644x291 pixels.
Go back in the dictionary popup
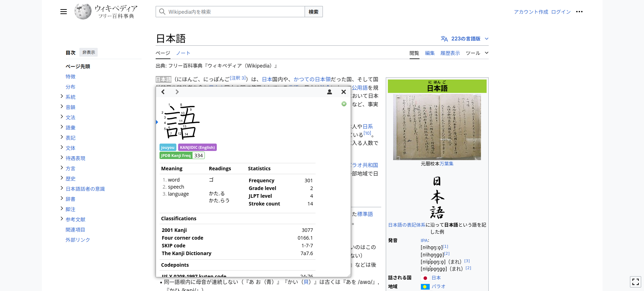click(x=163, y=92)
